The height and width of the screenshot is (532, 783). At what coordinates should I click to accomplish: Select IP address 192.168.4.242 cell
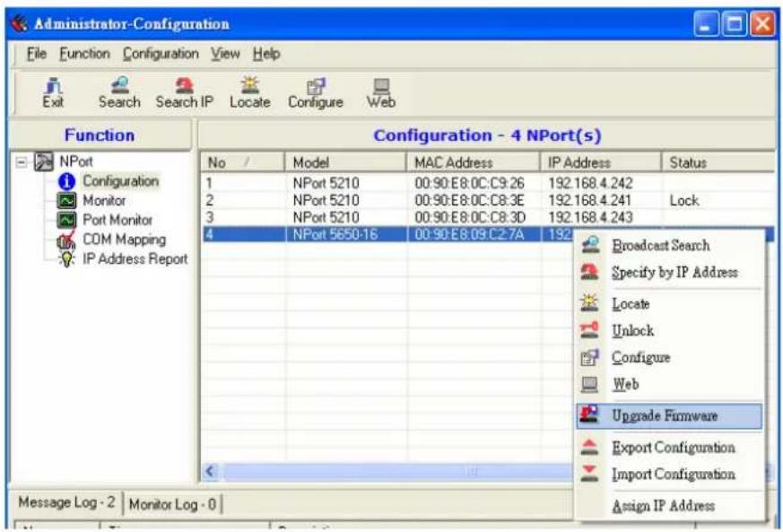pyautogui.click(x=590, y=183)
